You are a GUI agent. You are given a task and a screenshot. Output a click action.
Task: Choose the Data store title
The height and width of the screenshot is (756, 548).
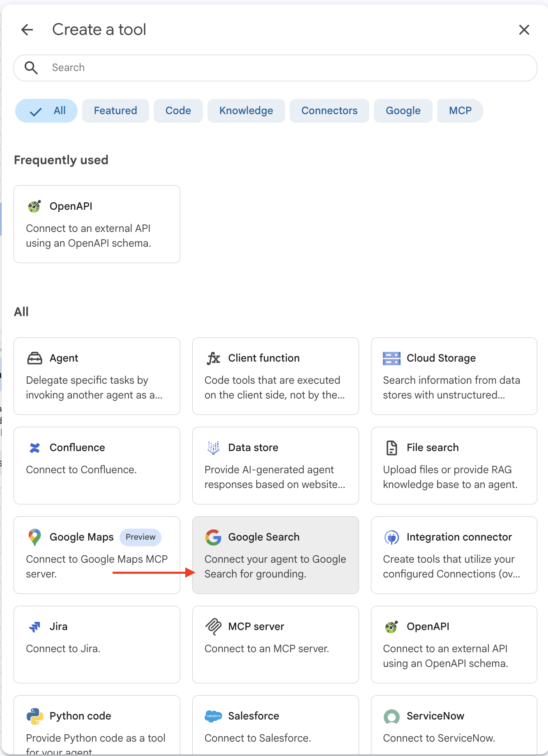coord(253,448)
